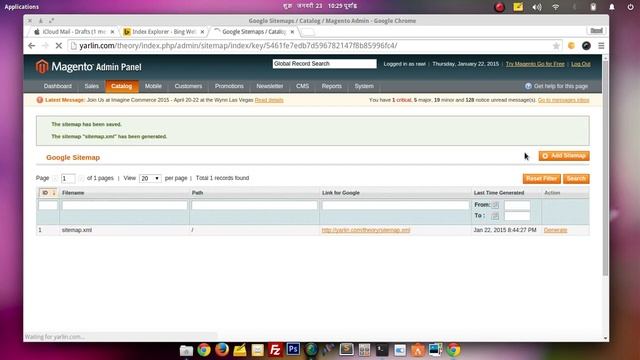Open the CMS menu
The image size is (640, 360).
[x=302, y=86]
